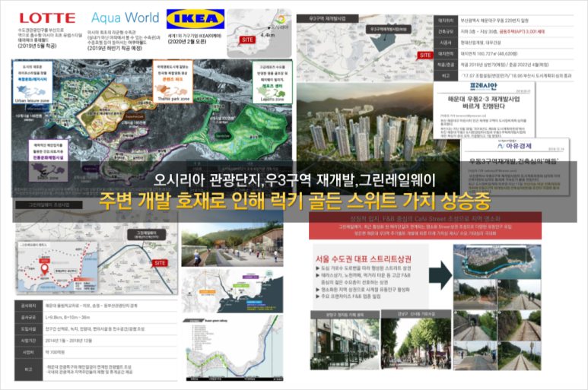Select the 우3구역 재개발사업 header label
The width and height of the screenshot is (588, 390).
(x=327, y=18)
